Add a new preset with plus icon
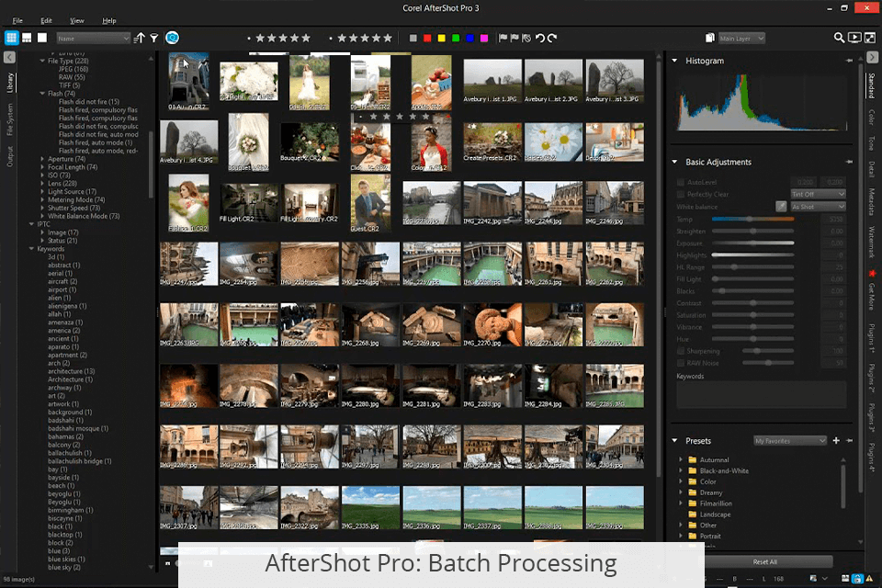The image size is (882, 588). tap(836, 441)
